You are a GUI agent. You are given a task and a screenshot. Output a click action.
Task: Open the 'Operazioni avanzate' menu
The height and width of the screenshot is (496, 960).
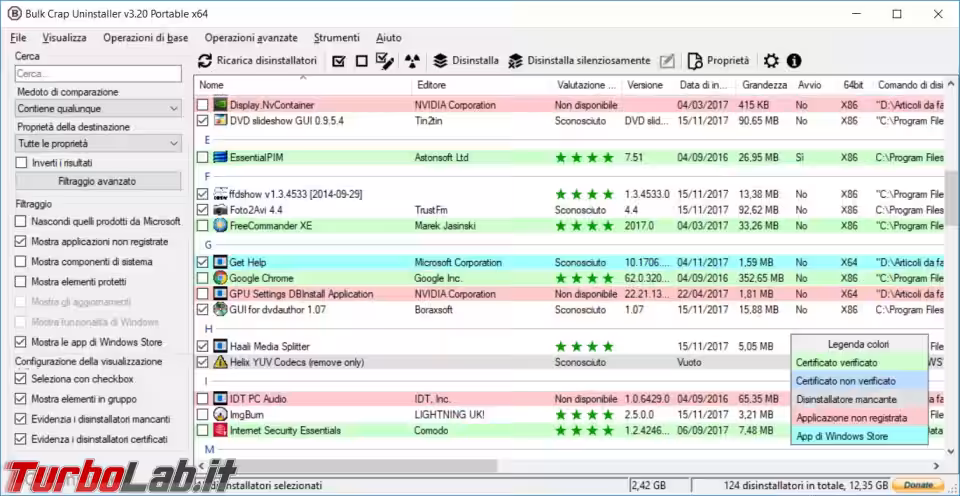click(x=251, y=38)
